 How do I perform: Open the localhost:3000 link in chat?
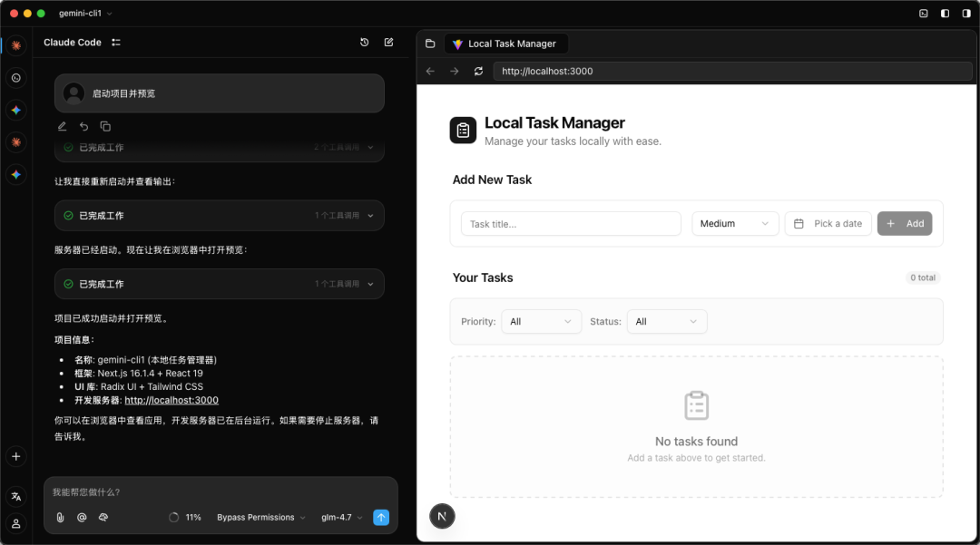coord(171,400)
